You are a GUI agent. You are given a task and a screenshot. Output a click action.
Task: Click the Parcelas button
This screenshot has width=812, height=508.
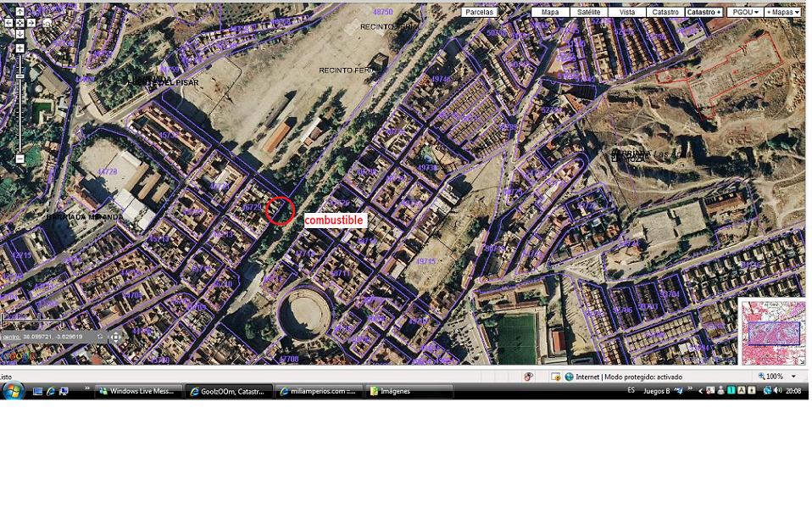tap(479, 13)
